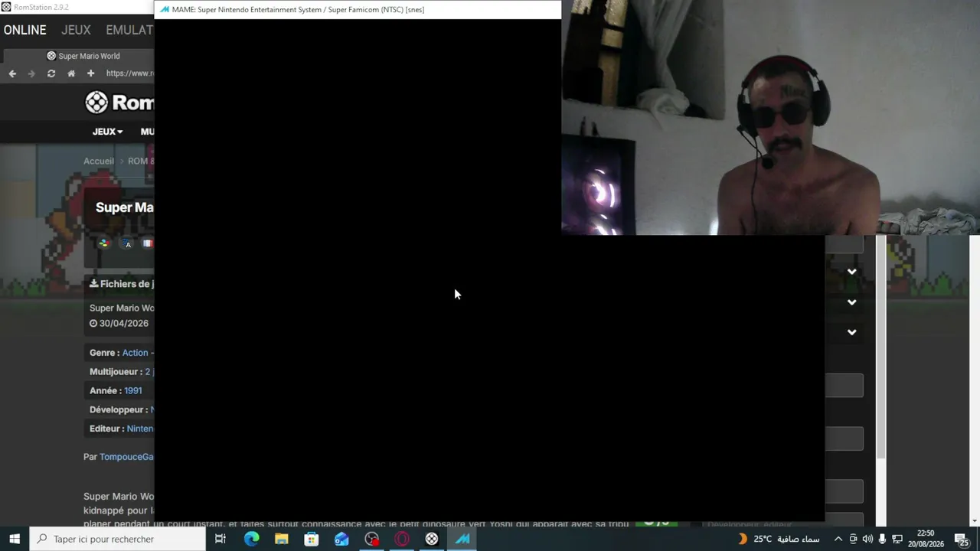Click the scroll-down arrow of the RomStation window

[x=975, y=522]
